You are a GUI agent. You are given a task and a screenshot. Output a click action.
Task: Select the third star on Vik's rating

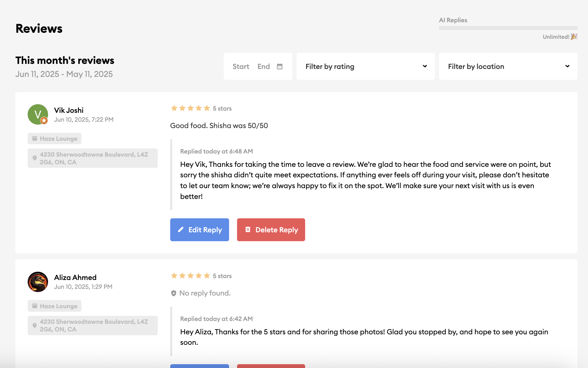click(x=191, y=108)
